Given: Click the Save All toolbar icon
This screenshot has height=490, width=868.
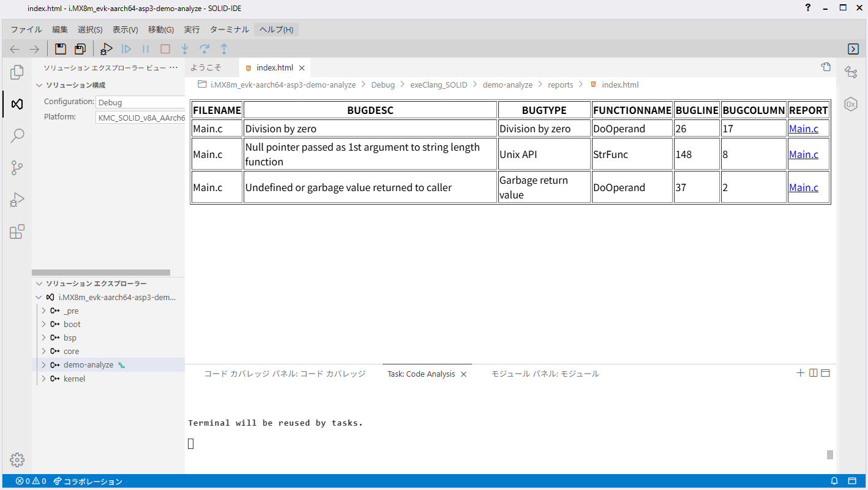Looking at the screenshot, I should coord(80,49).
